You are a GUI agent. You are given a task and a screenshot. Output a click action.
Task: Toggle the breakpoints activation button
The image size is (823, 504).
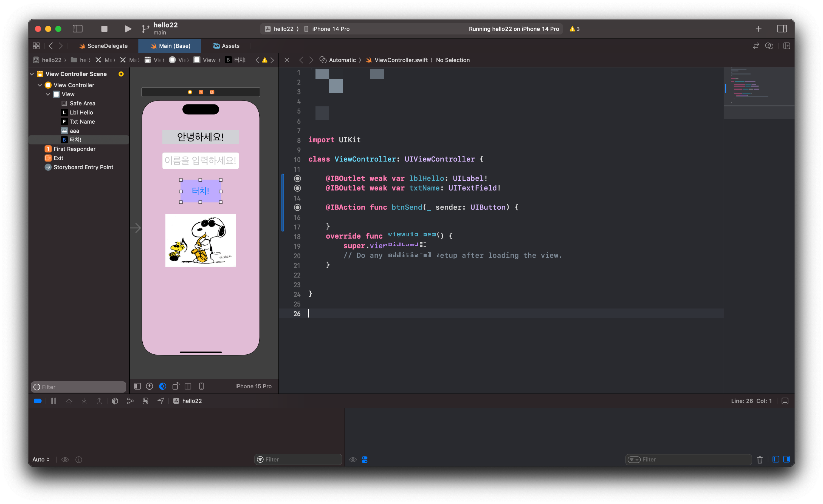38,401
